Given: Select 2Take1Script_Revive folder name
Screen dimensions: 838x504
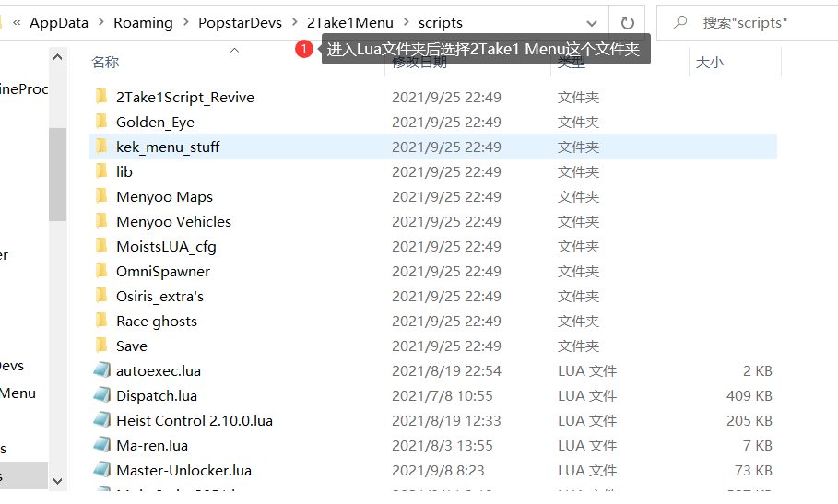Looking at the screenshot, I should point(185,97).
